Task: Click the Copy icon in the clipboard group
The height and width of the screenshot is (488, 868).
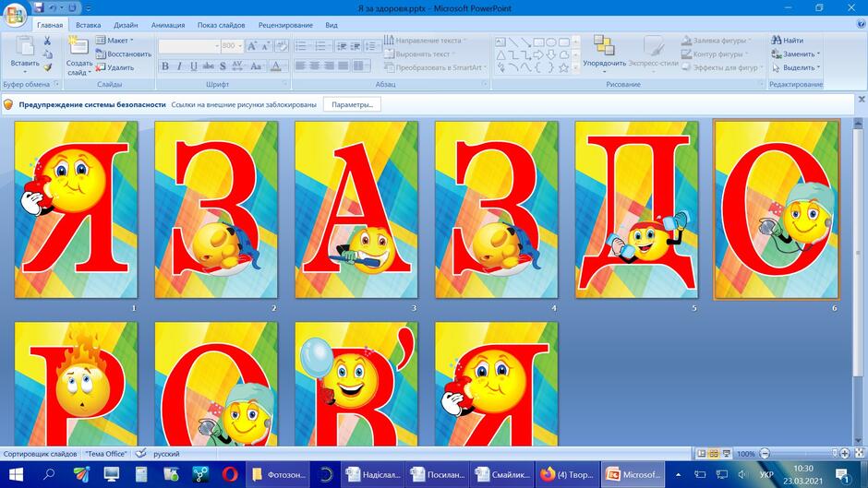Action: (x=48, y=54)
